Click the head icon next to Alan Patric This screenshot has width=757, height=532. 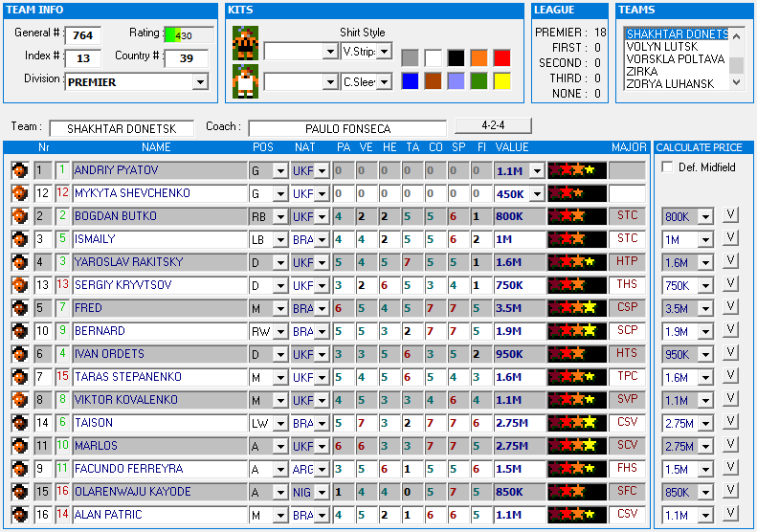18,515
